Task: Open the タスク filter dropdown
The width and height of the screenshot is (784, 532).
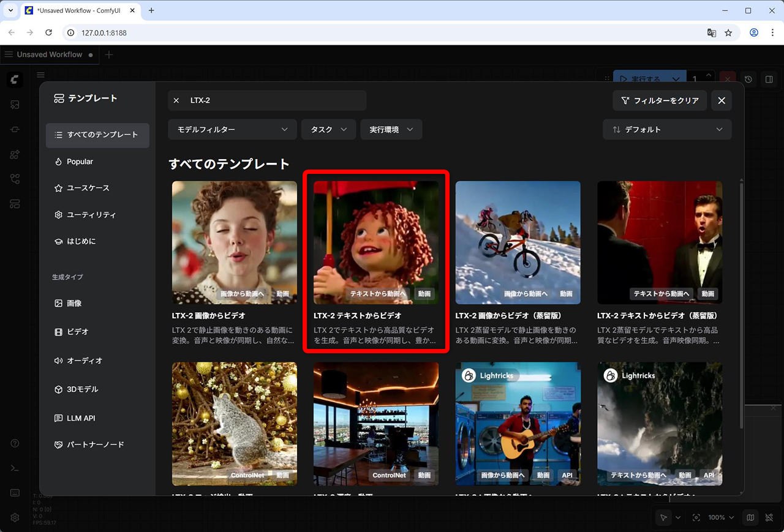Action: click(328, 130)
